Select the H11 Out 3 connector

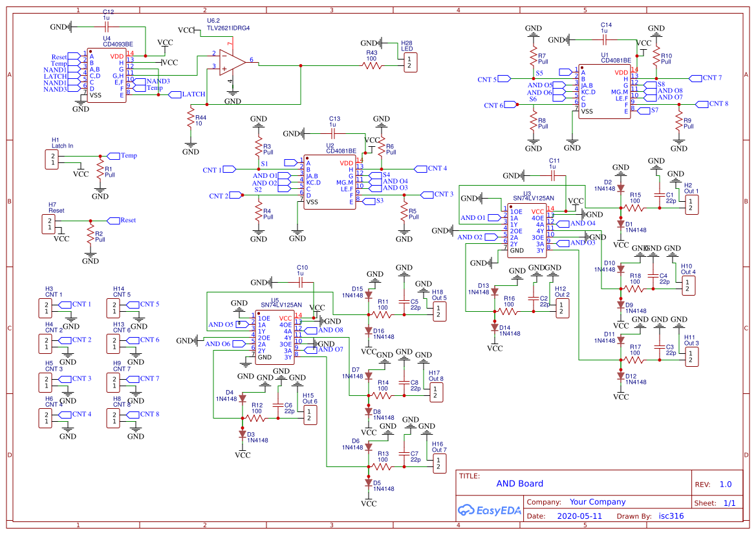692,357
